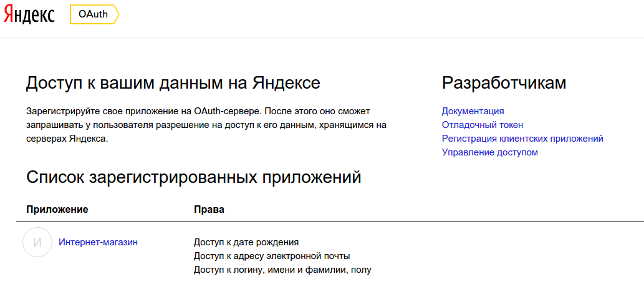Click the 'Доступ к адресу электронной почты' permission
Image resolution: width=644 pixels, height=284 pixels.
point(272,256)
